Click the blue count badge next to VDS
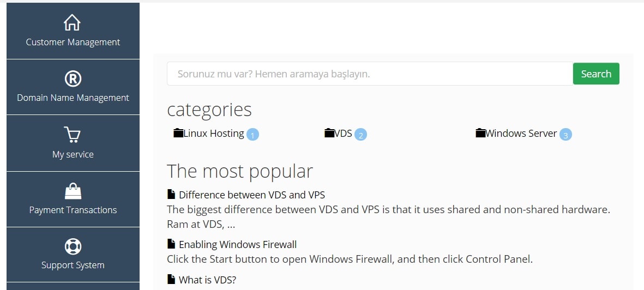This screenshot has height=290, width=644. pyautogui.click(x=360, y=135)
